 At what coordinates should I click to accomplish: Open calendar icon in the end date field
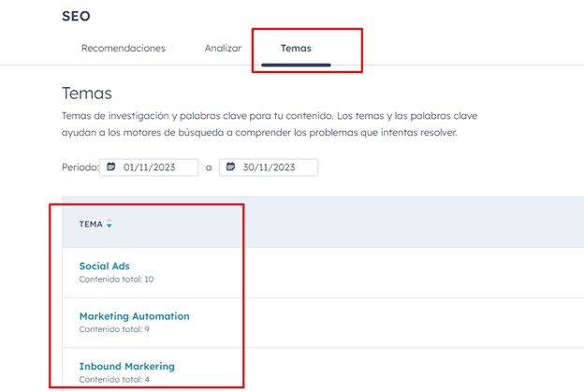230,167
